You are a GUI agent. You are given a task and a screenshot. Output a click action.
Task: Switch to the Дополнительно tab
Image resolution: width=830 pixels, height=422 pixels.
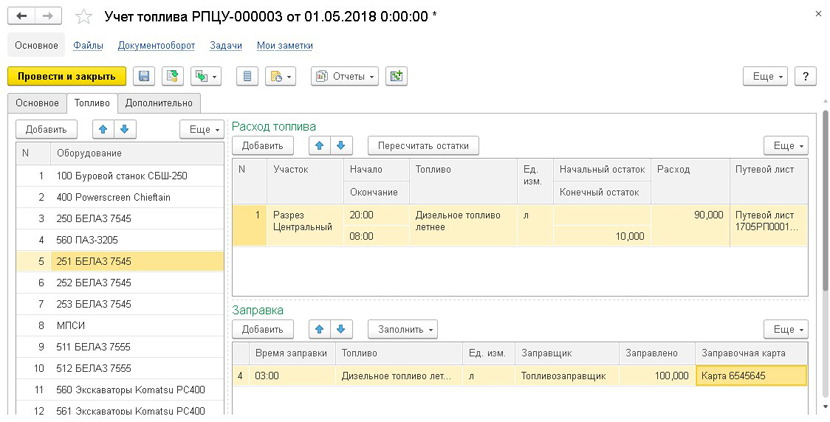(159, 102)
